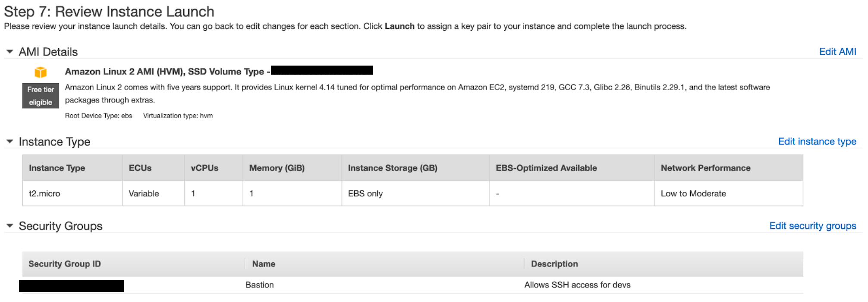Collapse the Instance Type section

10,142
